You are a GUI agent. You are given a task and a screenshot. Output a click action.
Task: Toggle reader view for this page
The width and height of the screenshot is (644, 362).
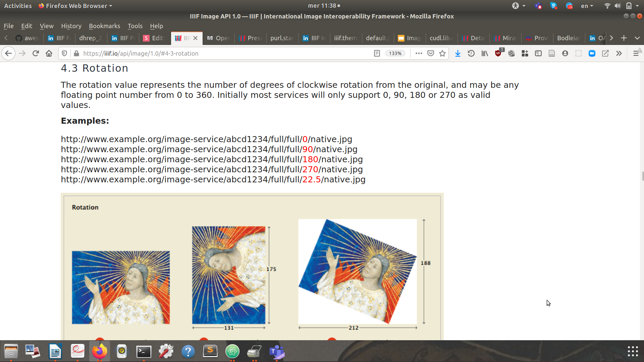click(377, 53)
